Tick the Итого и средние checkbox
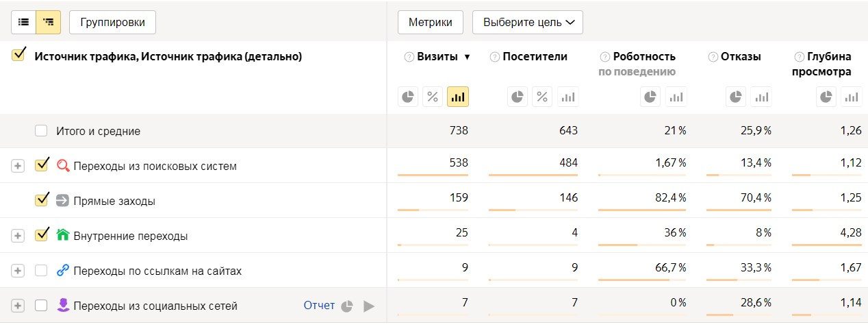 (41, 130)
